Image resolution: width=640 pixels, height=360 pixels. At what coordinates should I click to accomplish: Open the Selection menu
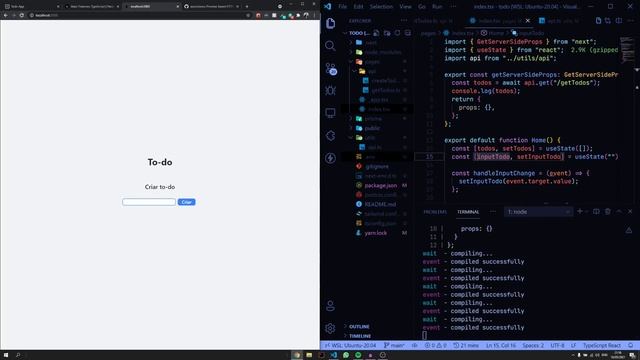coord(381,7)
